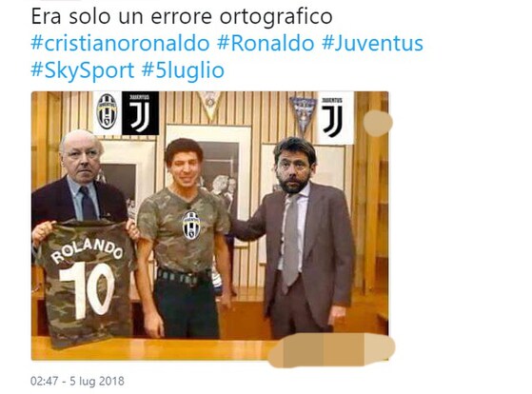The height and width of the screenshot is (394, 532).
Task: Click the blurred watermark at the image's bottom right
Action: click(x=332, y=350)
